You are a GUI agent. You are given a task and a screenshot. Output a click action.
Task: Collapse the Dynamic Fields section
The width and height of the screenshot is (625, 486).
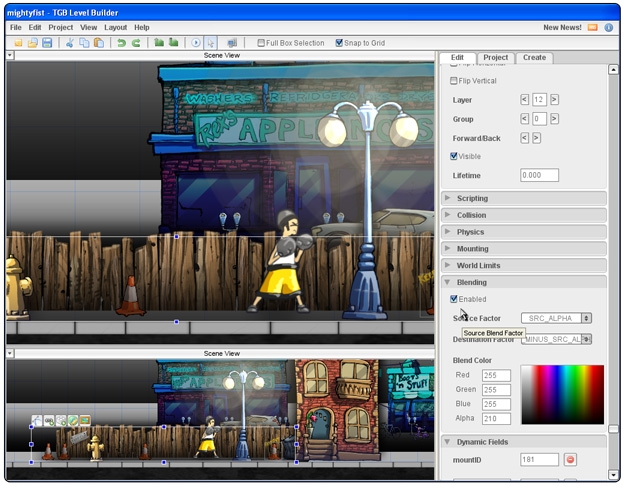click(524, 442)
